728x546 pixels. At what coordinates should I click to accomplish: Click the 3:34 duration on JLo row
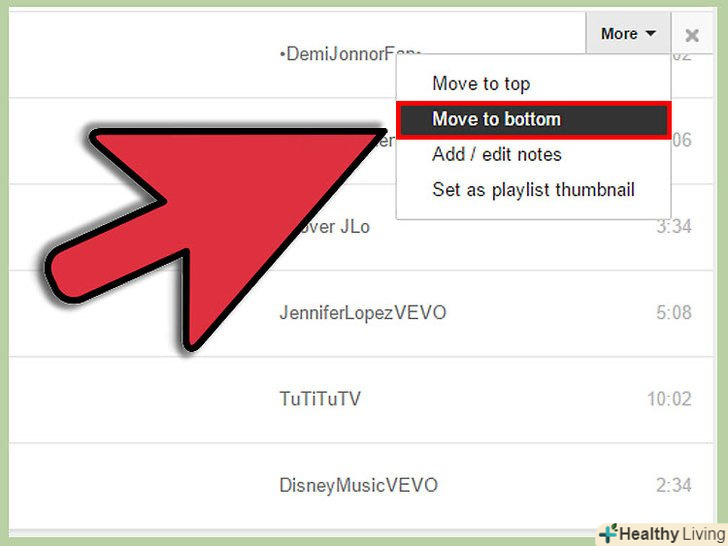(674, 227)
